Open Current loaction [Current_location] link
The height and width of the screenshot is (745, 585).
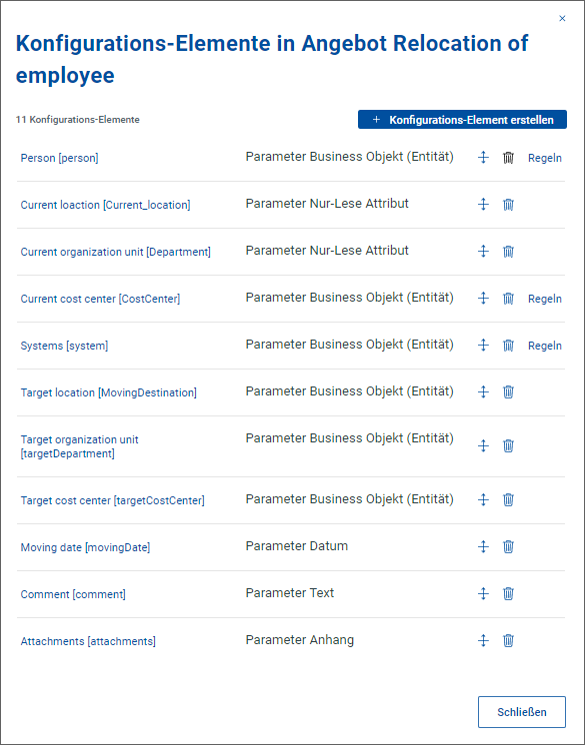click(x=105, y=205)
